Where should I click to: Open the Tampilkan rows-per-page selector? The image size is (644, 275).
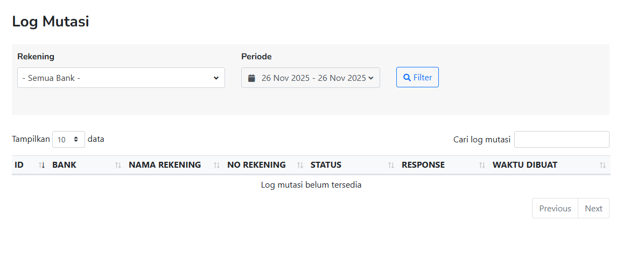click(68, 140)
